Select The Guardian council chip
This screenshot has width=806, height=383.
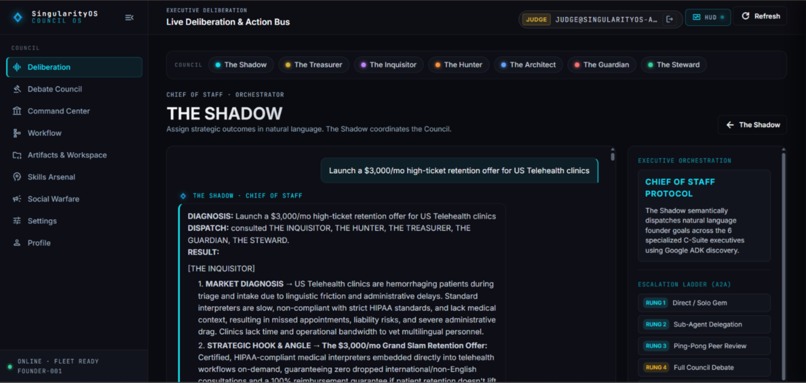click(x=601, y=65)
